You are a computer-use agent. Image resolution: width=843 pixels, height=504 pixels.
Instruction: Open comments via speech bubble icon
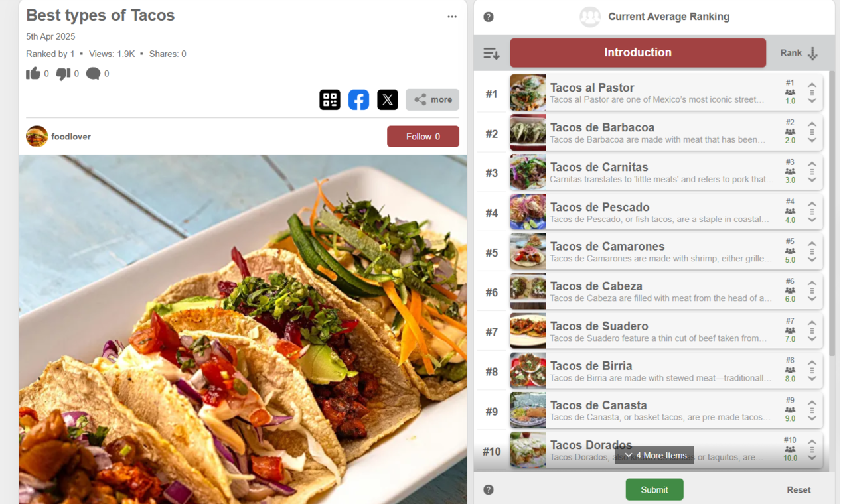click(93, 74)
